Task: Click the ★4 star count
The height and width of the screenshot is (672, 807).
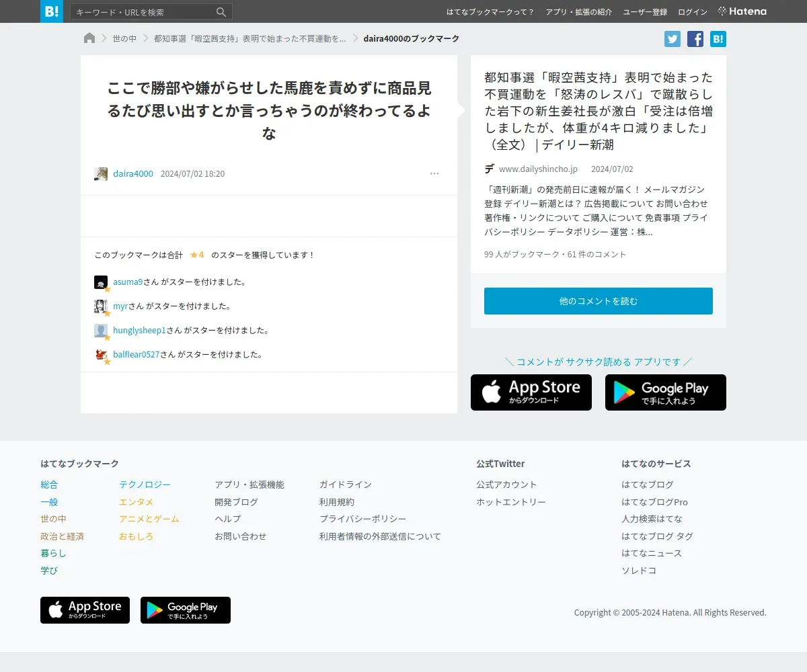Action: [197, 255]
